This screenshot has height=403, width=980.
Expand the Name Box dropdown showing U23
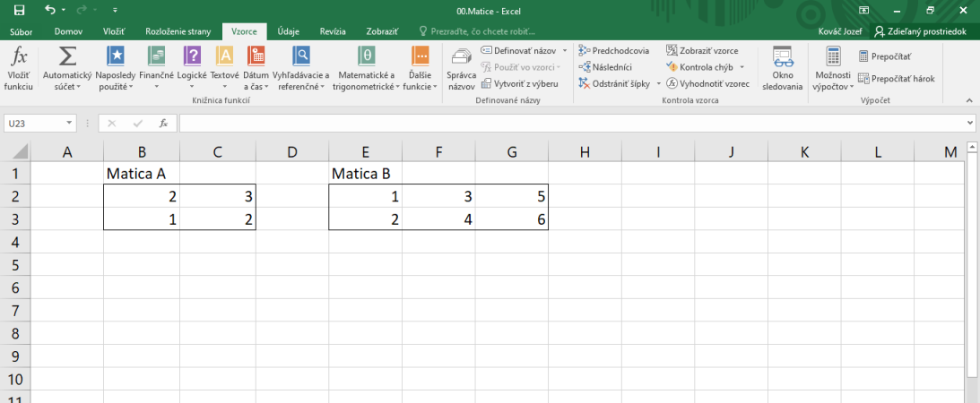tap(70, 123)
